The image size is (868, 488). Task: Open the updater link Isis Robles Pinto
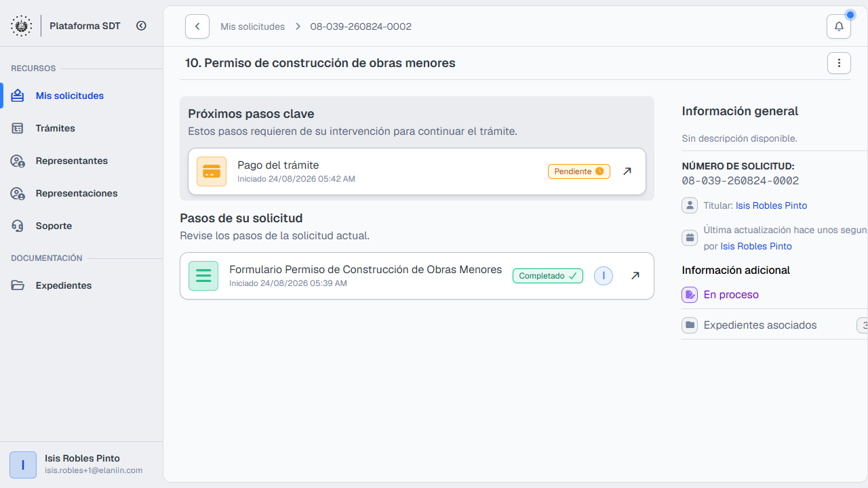(x=756, y=246)
